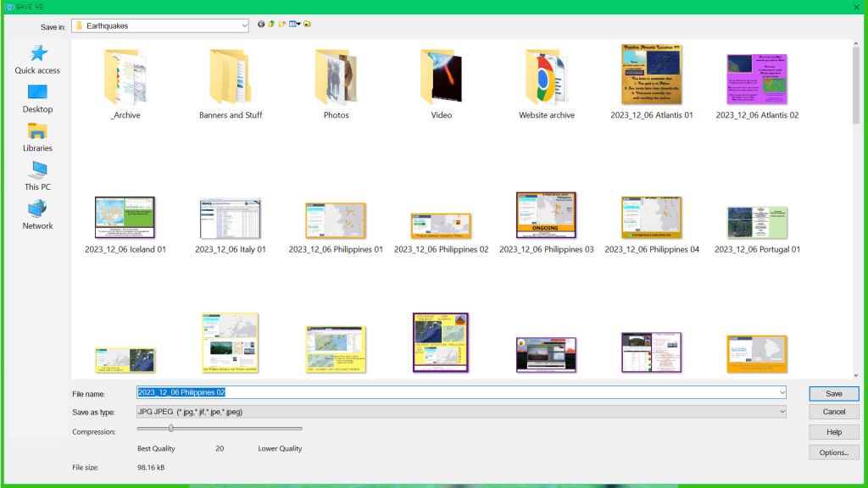
Task: Open the Options... dialog button
Action: click(x=833, y=452)
